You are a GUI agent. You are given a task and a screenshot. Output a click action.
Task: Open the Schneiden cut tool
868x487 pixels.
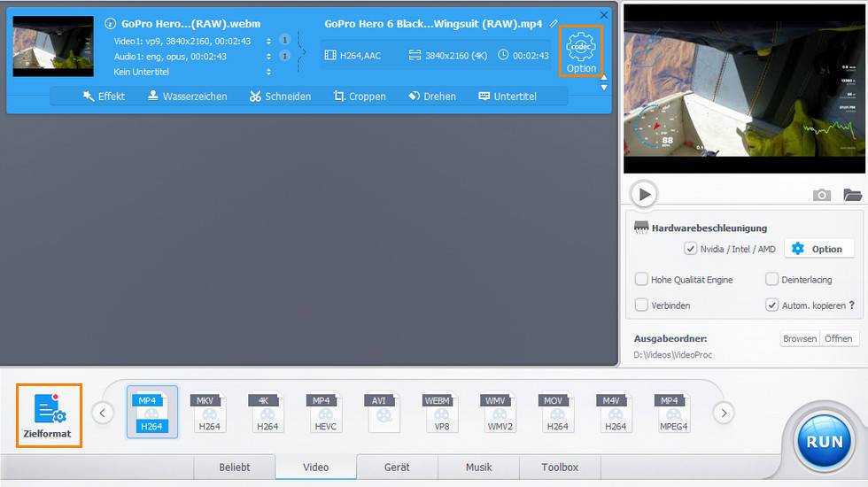click(280, 97)
